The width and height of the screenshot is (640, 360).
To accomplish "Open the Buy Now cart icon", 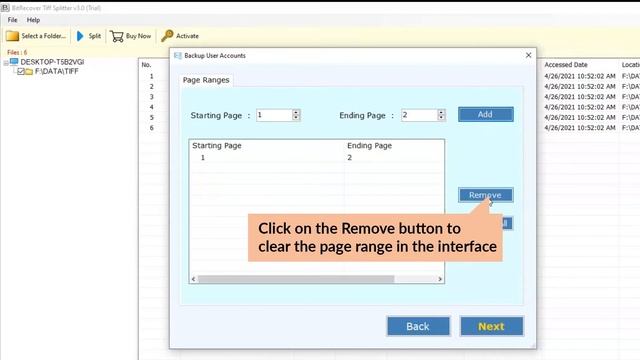I will 117,36.
